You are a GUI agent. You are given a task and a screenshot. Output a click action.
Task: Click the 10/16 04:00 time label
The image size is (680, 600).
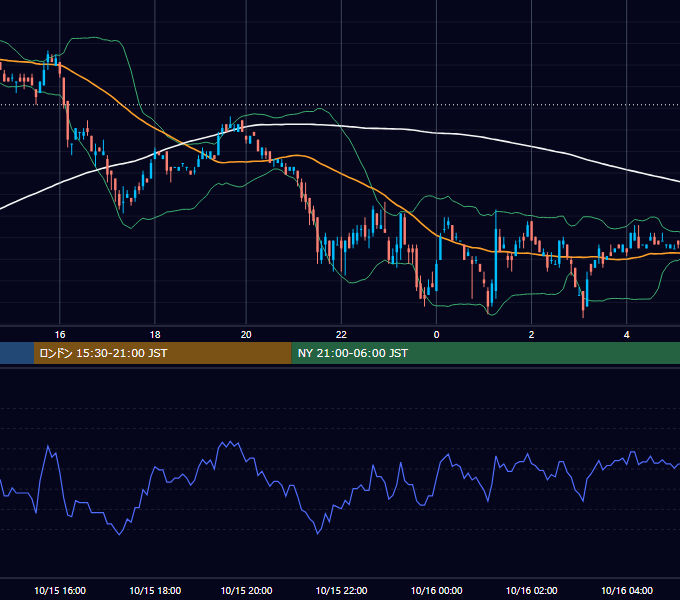click(627, 590)
